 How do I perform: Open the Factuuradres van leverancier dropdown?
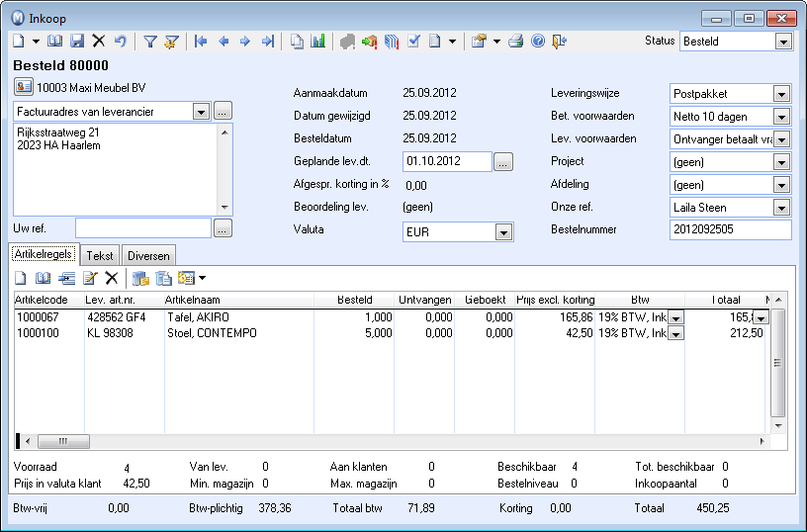click(x=202, y=111)
